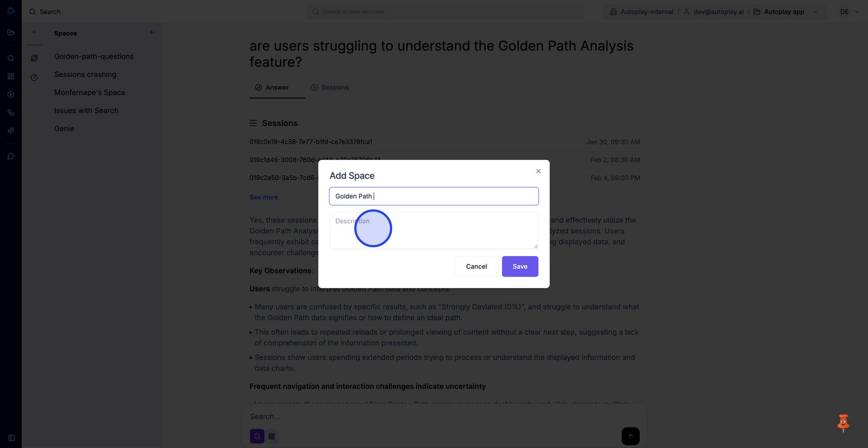Select the Answer tab
Image resolution: width=868 pixels, height=448 pixels.
[272, 87]
